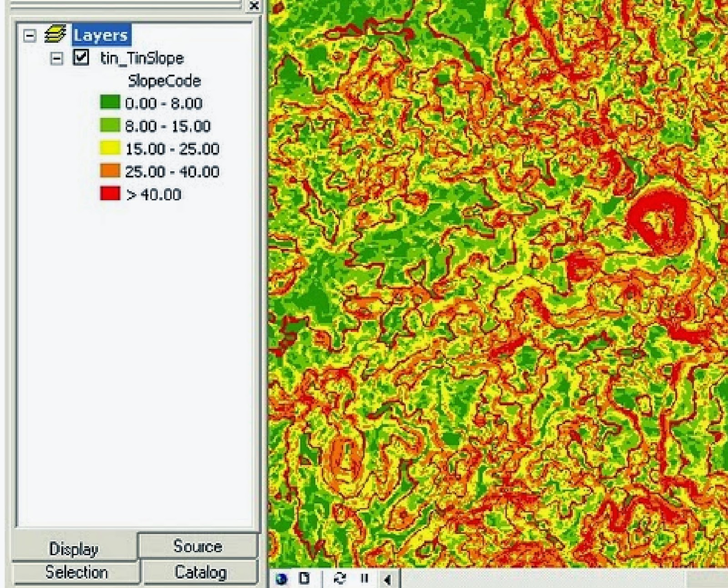Select the Layers group icon in the table of contents
Viewport: 728px width, 588px height.
click(x=55, y=34)
